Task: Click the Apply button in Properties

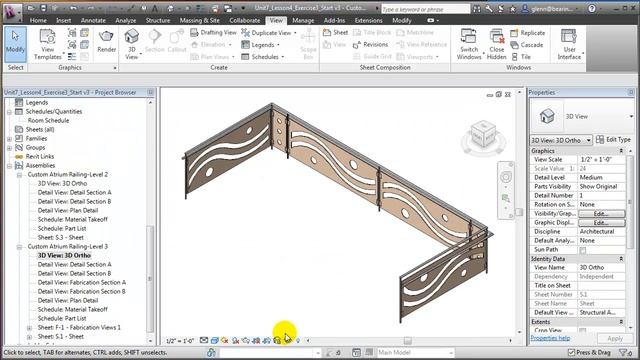Action: (615, 338)
